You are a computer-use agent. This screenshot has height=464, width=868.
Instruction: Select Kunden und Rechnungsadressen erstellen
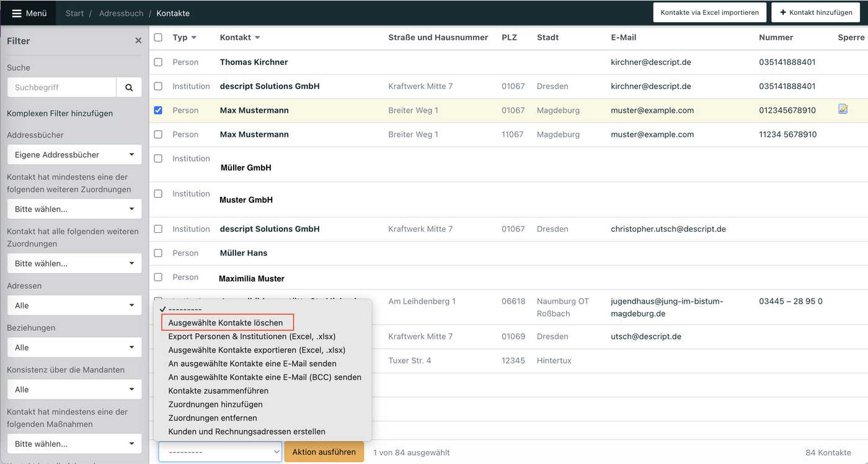coord(247,432)
